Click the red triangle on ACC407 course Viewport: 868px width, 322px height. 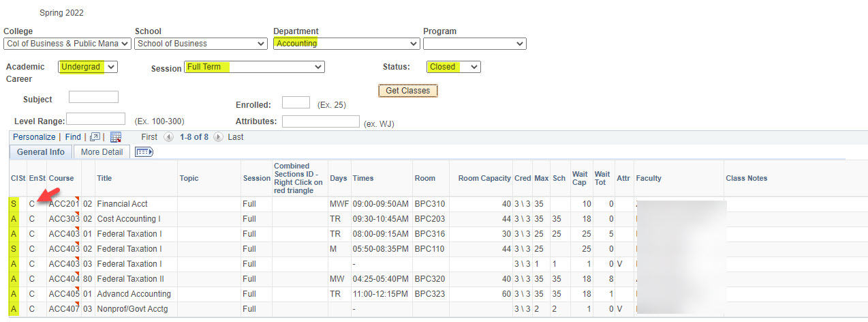coord(78,304)
